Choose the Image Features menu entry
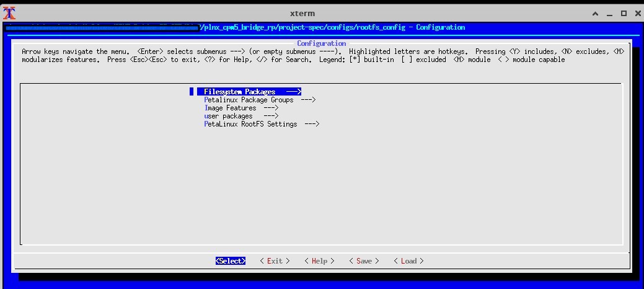 [230, 108]
